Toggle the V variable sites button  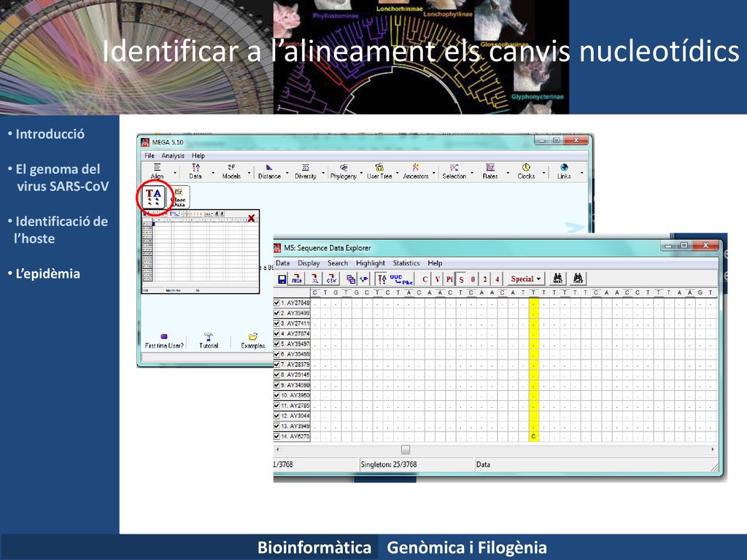[438, 279]
